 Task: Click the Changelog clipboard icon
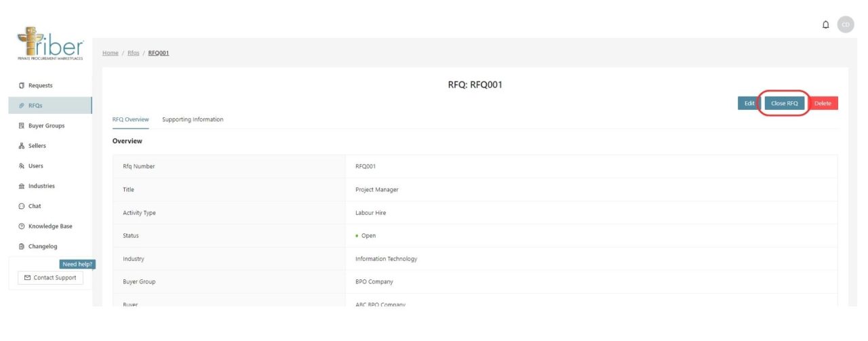tap(22, 247)
